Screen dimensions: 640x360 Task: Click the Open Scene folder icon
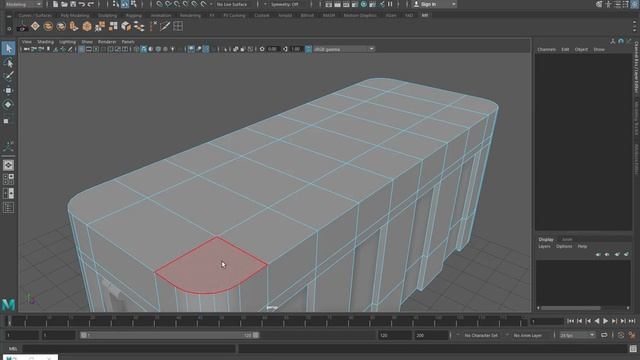tap(64, 4)
